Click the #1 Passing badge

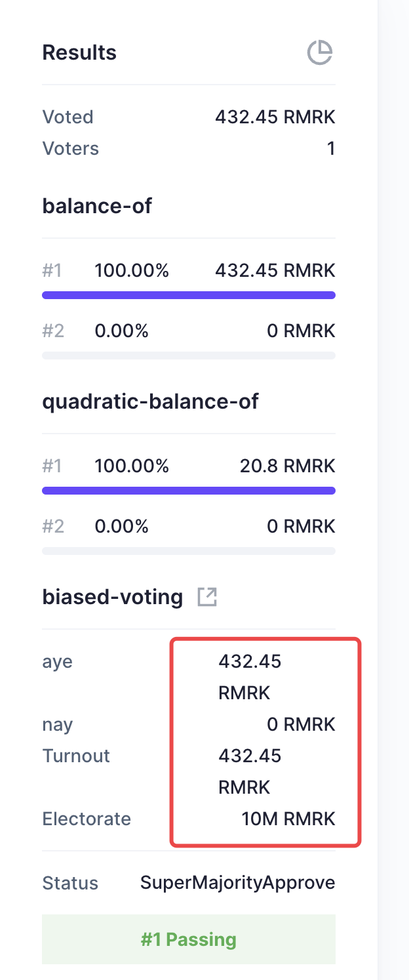point(189,939)
